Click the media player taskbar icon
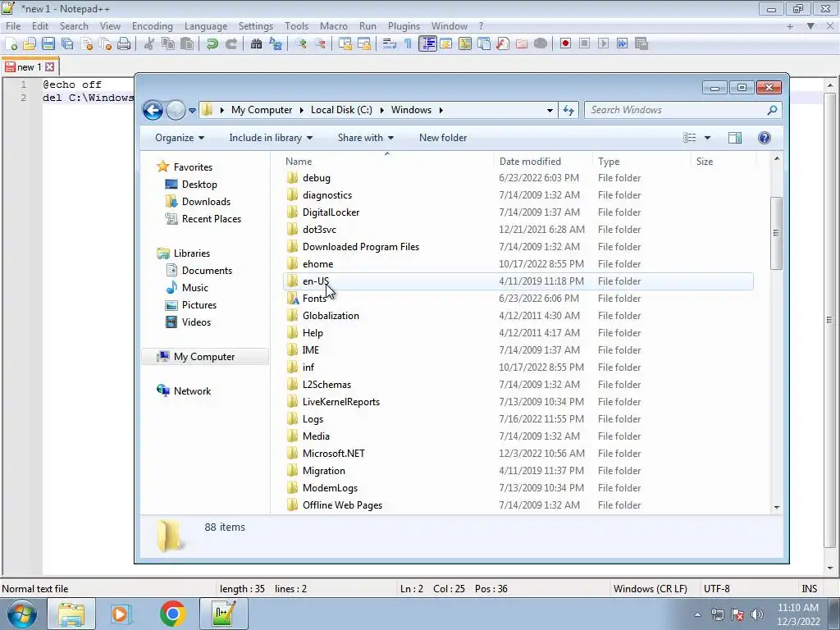Screen dimensions: 840x630 tap(121, 614)
